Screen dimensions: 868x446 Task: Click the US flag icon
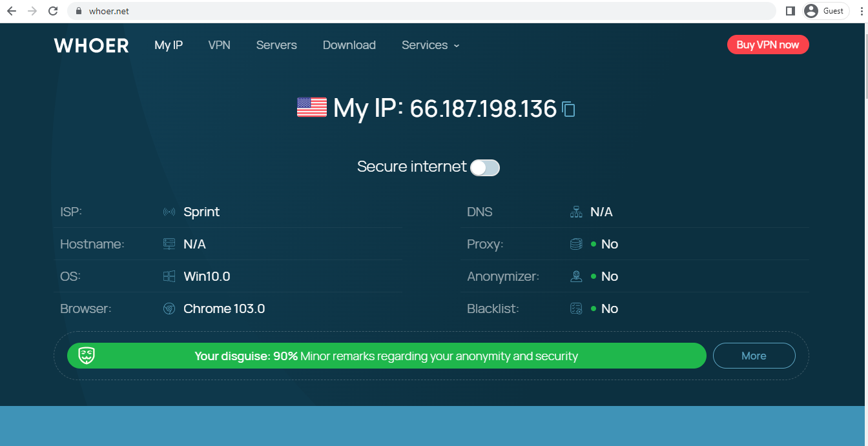click(x=312, y=107)
